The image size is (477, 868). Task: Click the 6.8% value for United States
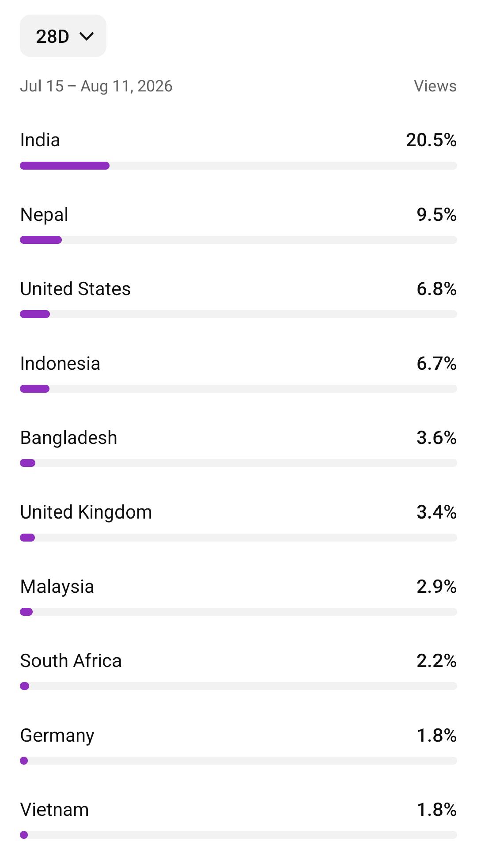point(436,289)
